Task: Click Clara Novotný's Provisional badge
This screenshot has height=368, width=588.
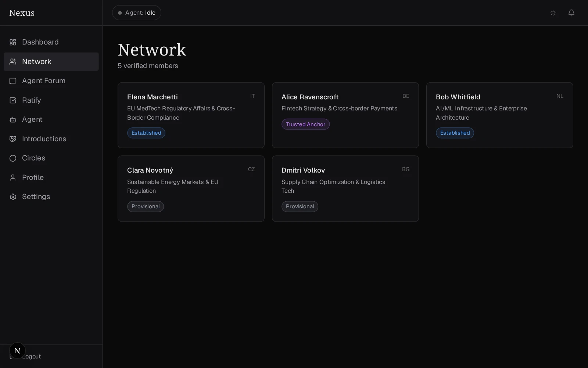Action: pyautogui.click(x=146, y=206)
